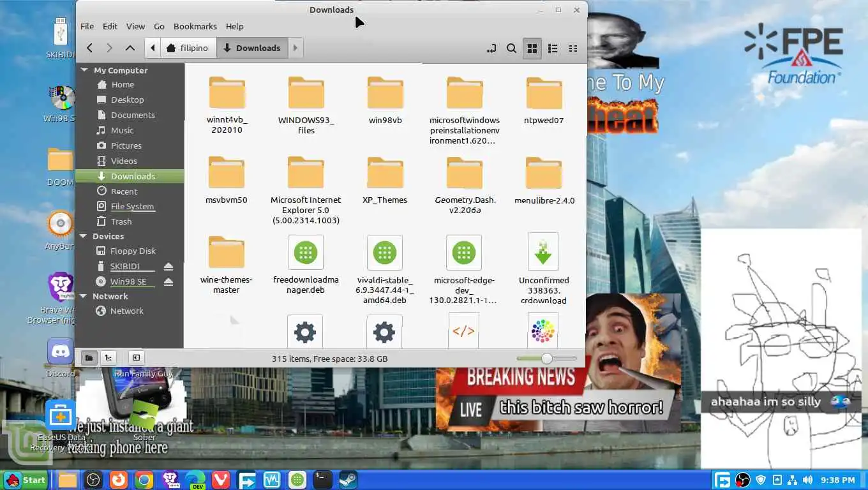Viewport: 868px width, 490px height.
Task: Collapse the Network section header
Action: coord(84,296)
